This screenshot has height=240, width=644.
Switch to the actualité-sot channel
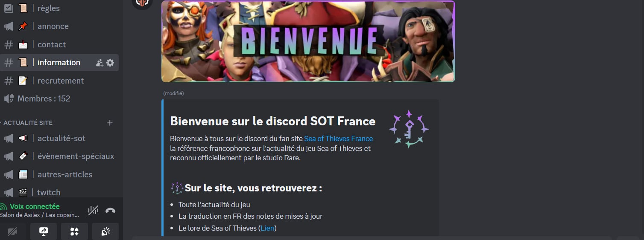click(x=59, y=138)
